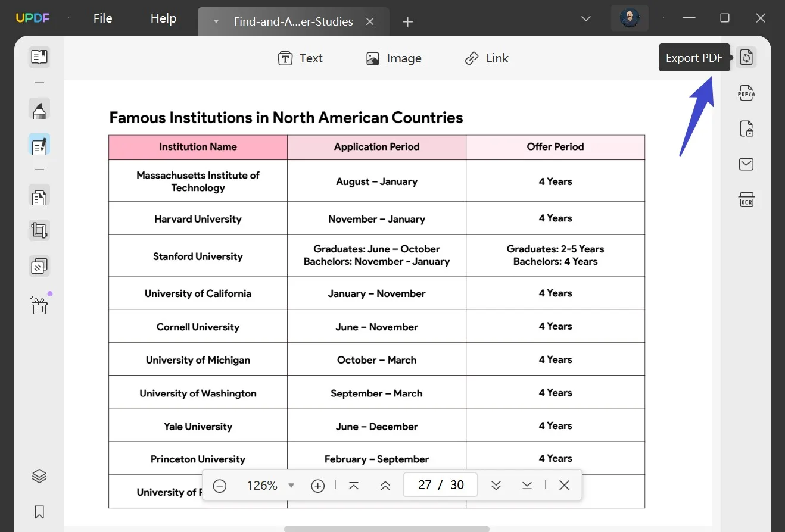Select the Text editing tool

300,58
